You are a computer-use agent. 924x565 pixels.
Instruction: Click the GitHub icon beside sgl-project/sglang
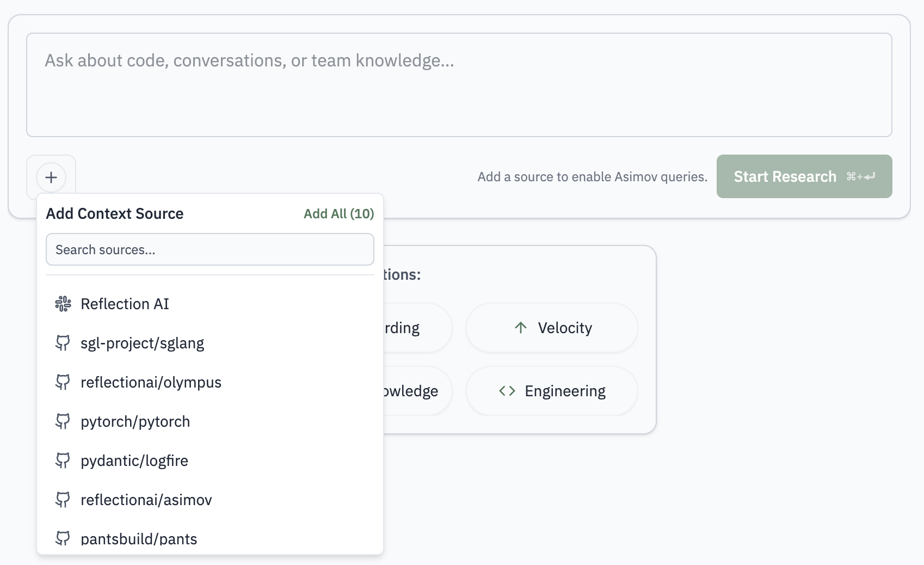click(63, 343)
